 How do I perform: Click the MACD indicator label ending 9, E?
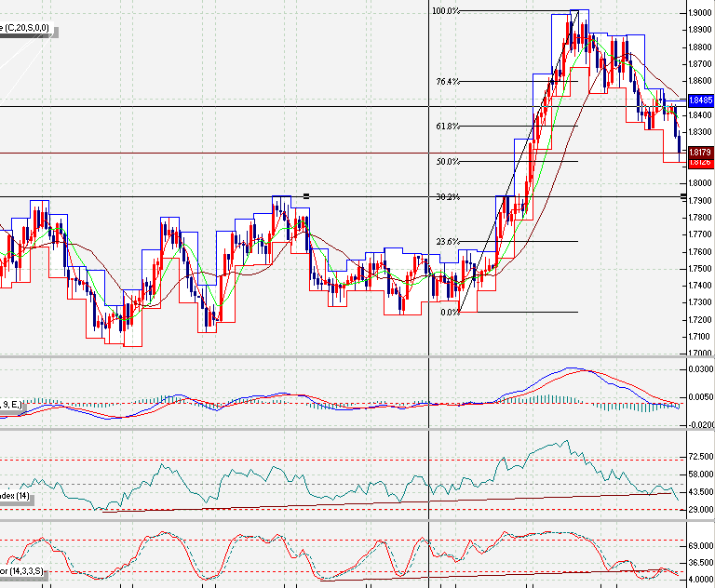tap(13, 404)
